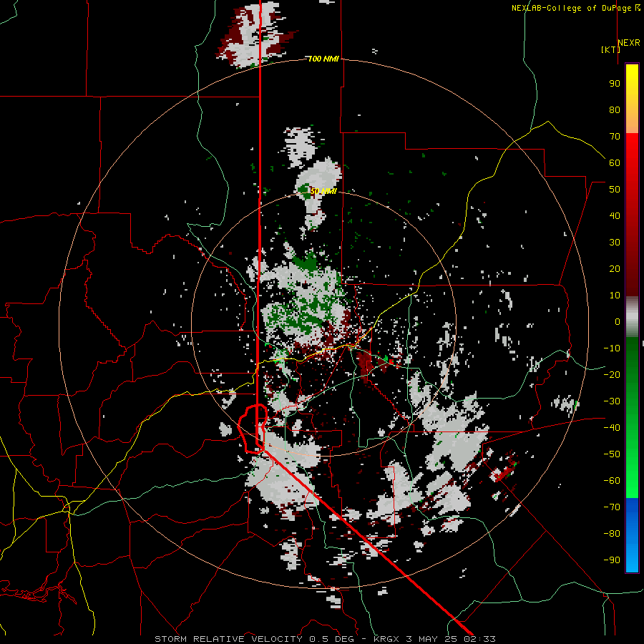Select the 50 NMI range ring label
Viewport: 644px width, 644px height.
coord(323,191)
